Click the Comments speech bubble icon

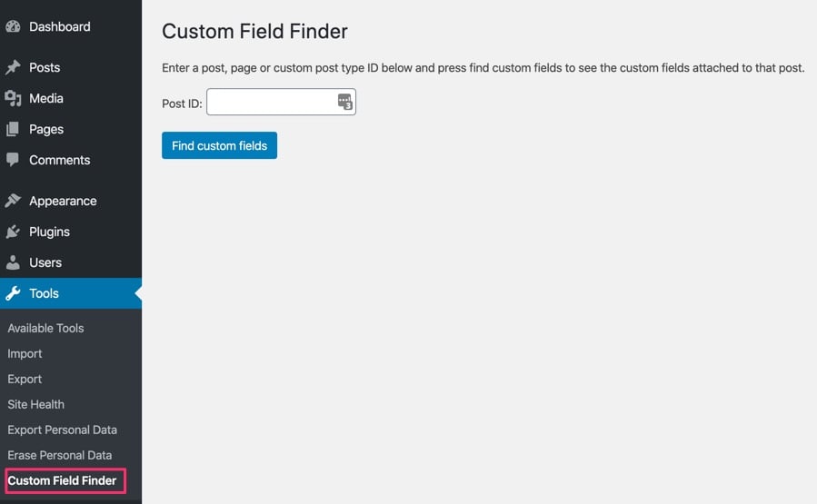click(13, 160)
